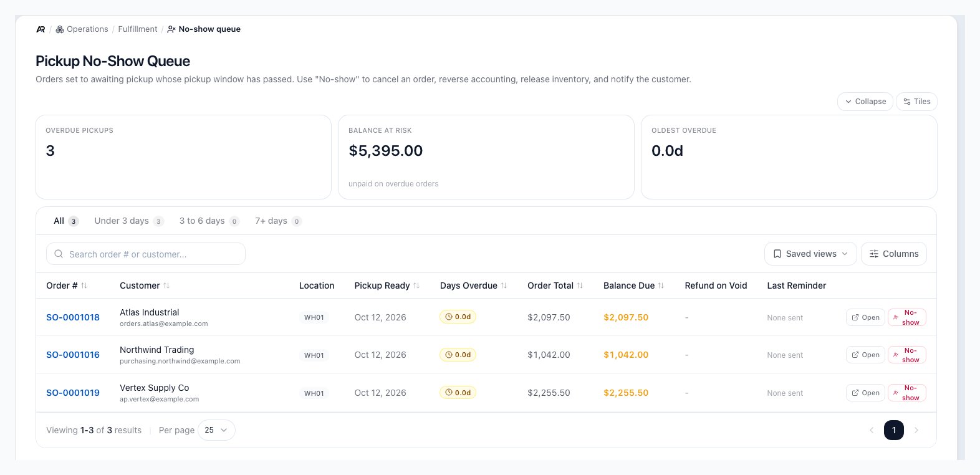This screenshot has width=980, height=475.
Task: Switch to 3 to 6 days tab
Action: coord(209,221)
